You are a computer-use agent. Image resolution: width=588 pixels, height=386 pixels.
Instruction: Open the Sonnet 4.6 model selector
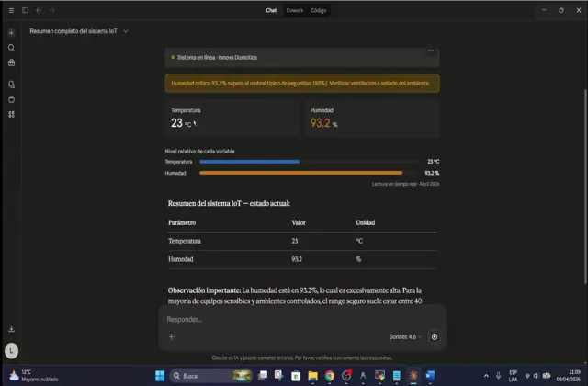(405, 336)
